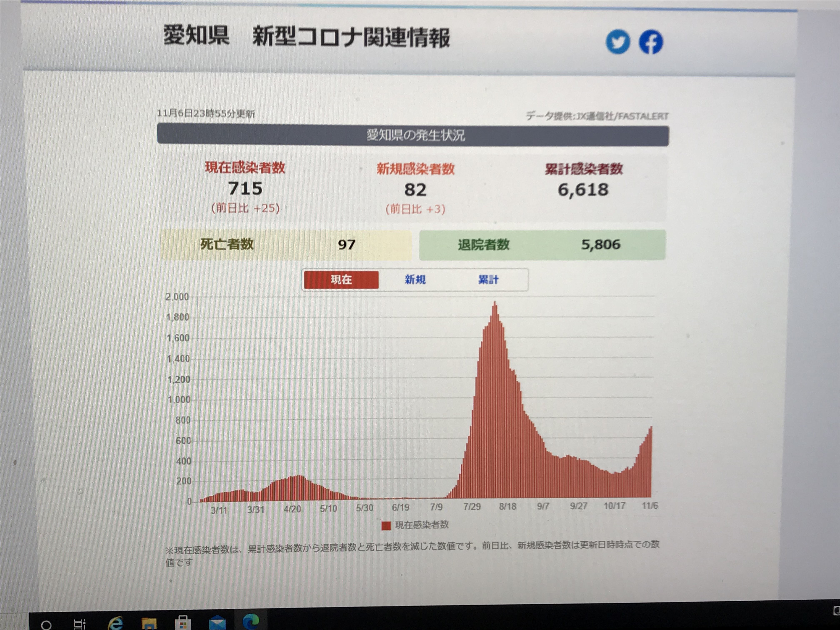Toggle 現在感染者数 legend entry
Image resolution: width=840 pixels, height=630 pixels.
[415, 525]
